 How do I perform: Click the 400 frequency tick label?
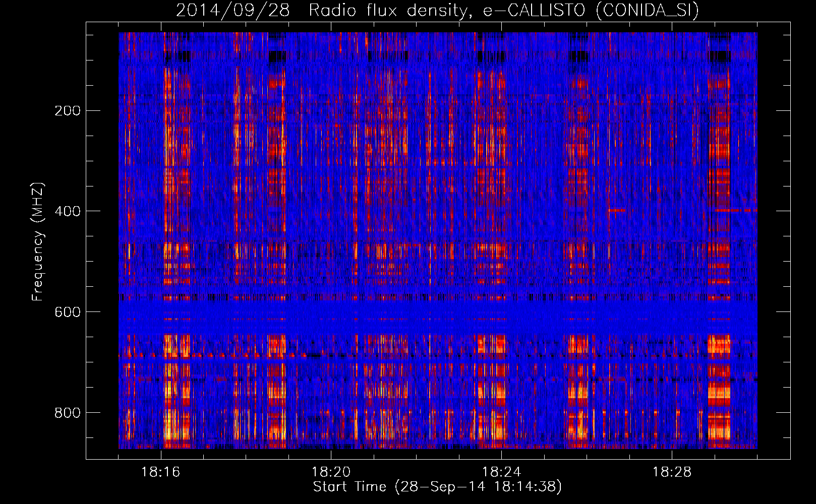tap(68, 211)
